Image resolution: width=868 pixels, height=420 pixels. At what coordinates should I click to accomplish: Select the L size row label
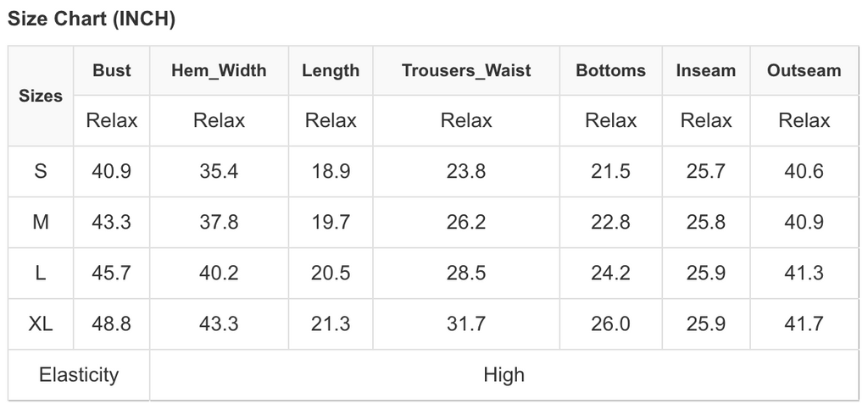41,273
